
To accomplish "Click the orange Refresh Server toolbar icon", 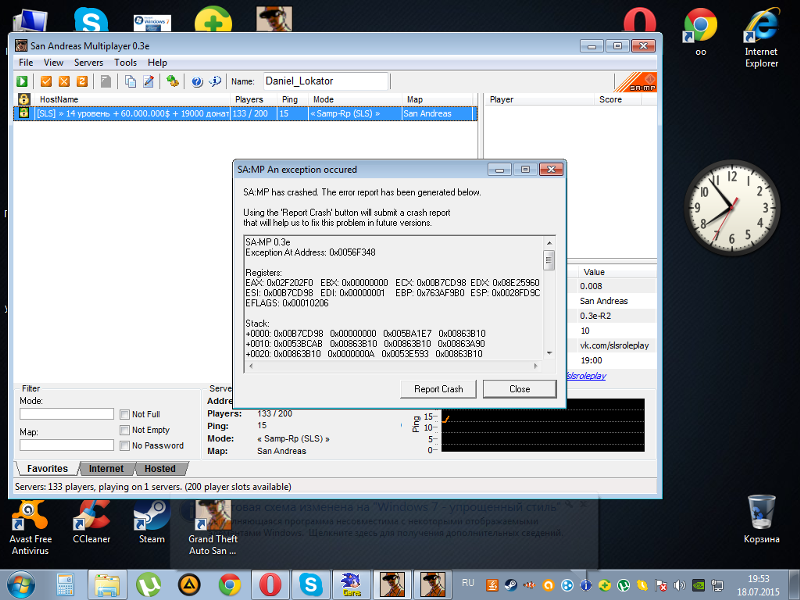I will pyautogui.click(x=82, y=82).
